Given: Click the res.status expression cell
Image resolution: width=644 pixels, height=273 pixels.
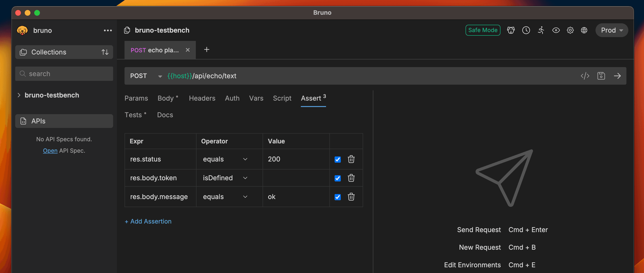Looking at the screenshot, I should tap(160, 159).
